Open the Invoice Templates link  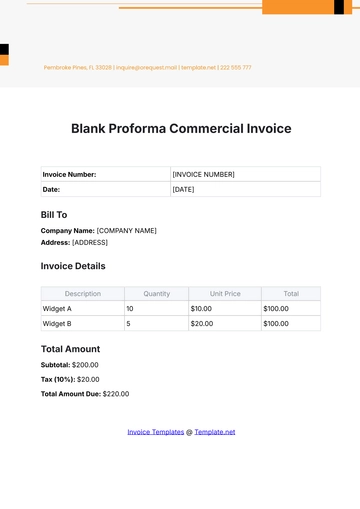156,432
